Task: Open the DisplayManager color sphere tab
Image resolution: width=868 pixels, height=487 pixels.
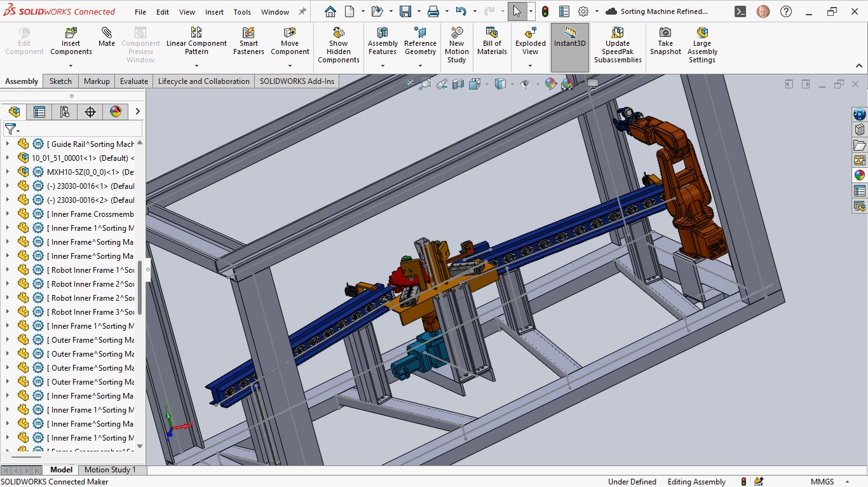Action: pyautogui.click(x=115, y=112)
